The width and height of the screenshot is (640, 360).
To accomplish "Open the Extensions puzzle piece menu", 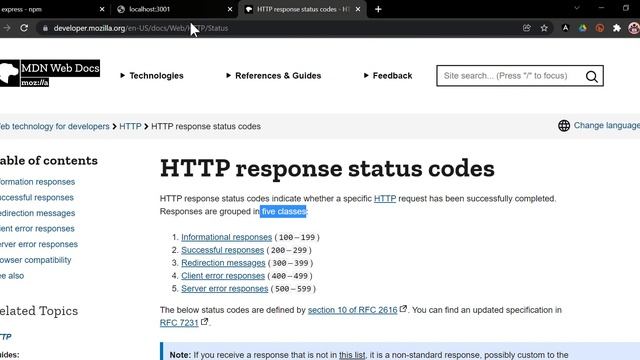I will pos(617,28).
